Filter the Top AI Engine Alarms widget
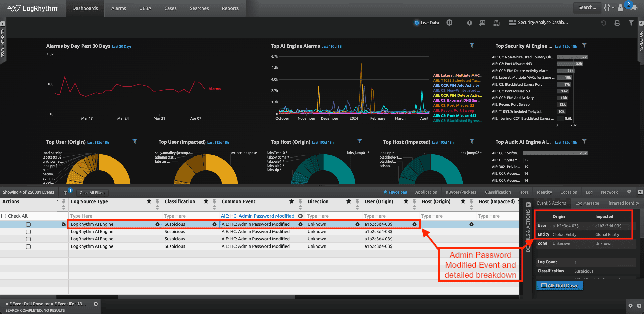This screenshot has width=644, height=314. pos(472,45)
